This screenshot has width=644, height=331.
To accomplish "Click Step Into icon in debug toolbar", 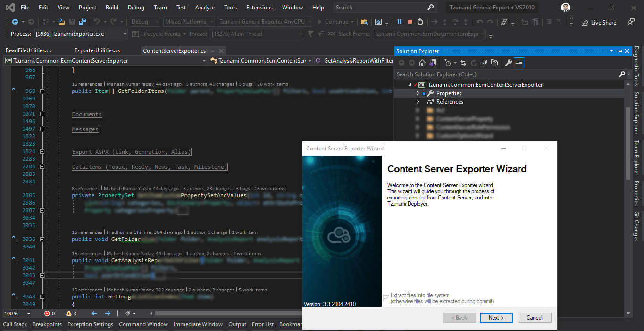I will (x=445, y=22).
